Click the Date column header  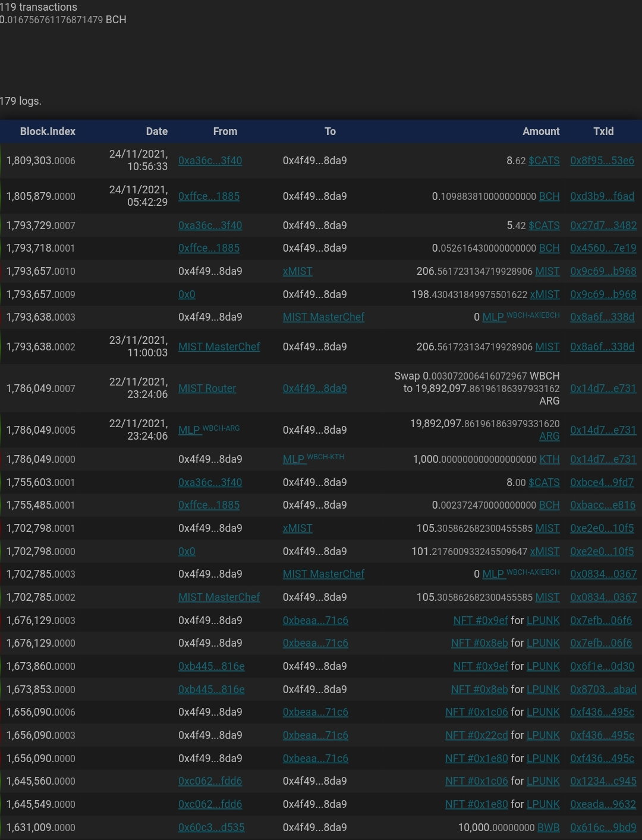tap(157, 131)
